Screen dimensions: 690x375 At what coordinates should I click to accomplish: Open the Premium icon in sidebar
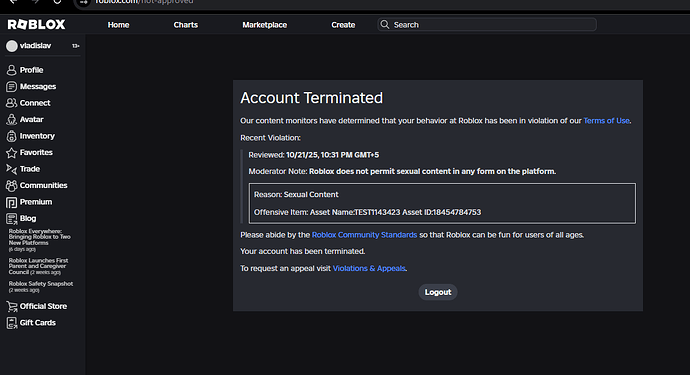point(11,202)
